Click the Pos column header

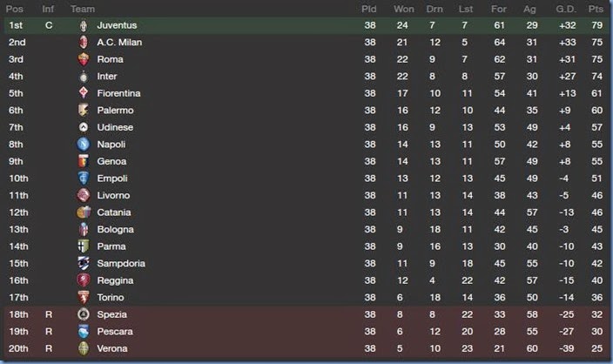tap(15, 9)
